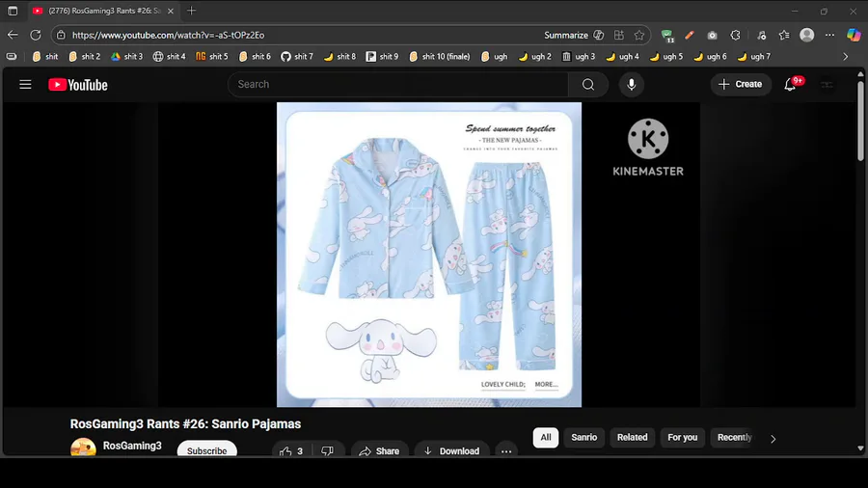
Task: Go back using browser back arrow
Action: (13, 35)
